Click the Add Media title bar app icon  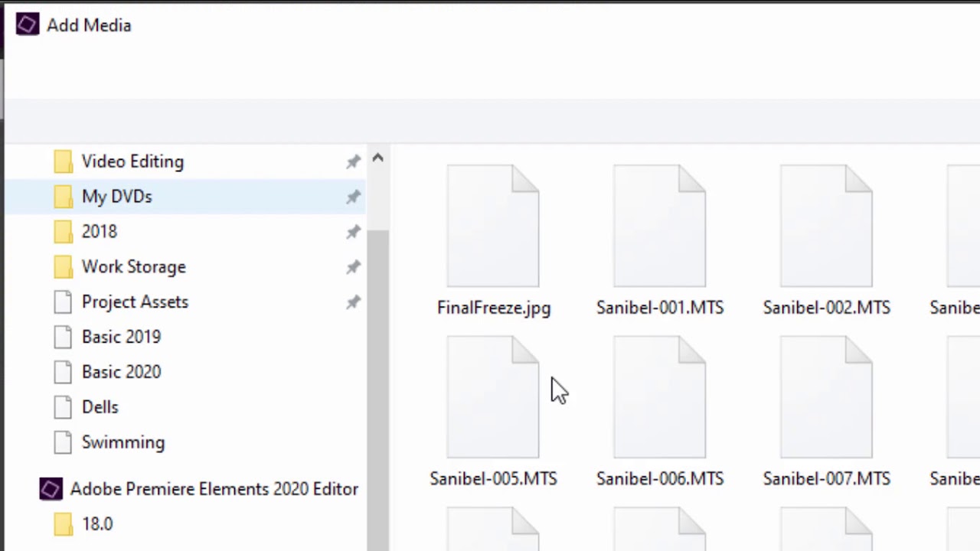[27, 25]
